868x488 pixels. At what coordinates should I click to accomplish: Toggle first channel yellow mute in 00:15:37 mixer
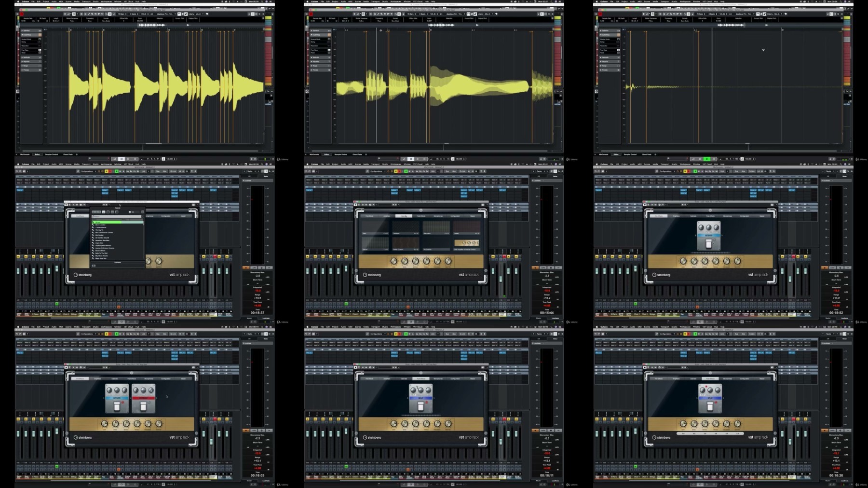[x=18, y=256]
